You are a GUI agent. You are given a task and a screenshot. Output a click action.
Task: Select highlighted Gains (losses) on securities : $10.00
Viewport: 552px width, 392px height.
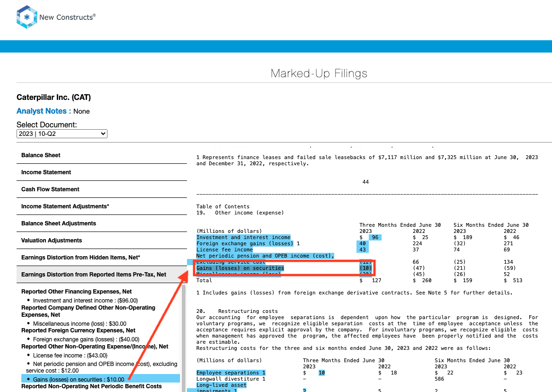pos(101,379)
